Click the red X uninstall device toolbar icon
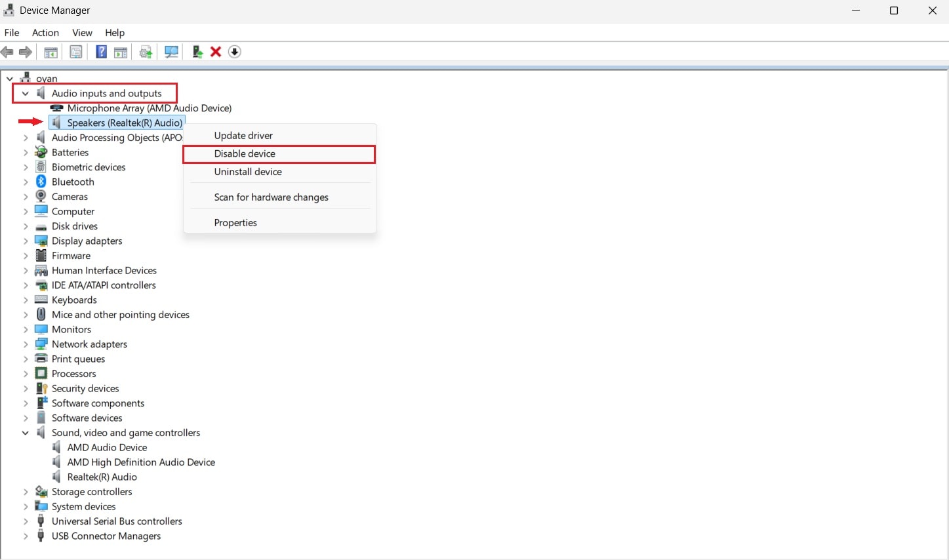 pyautogui.click(x=216, y=52)
